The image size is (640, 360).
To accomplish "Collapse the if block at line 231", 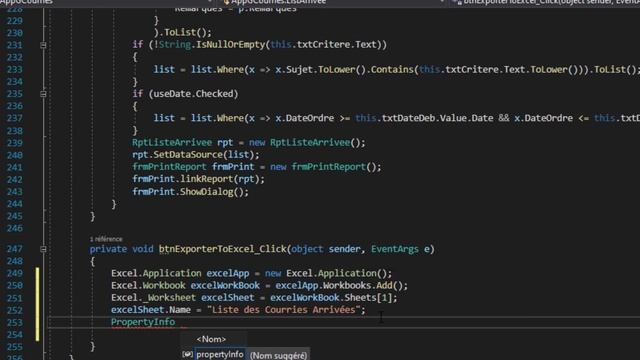I will pyautogui.click(x=43, y=45).
